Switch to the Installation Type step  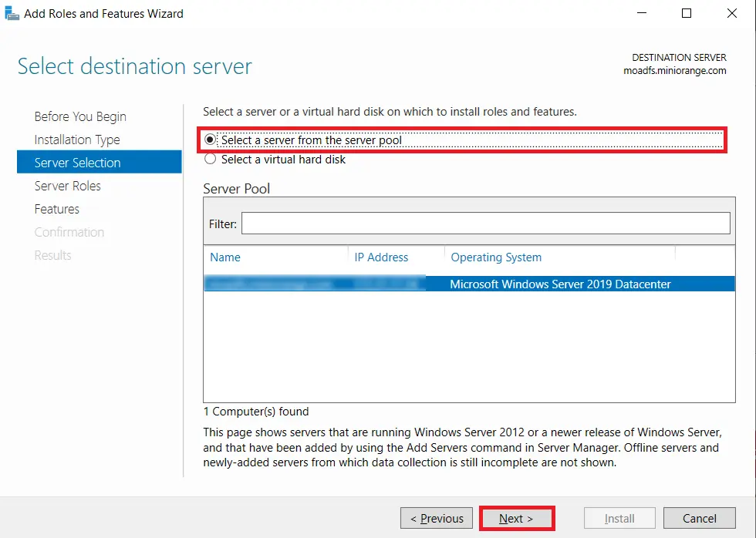click(x=77, y=140)
